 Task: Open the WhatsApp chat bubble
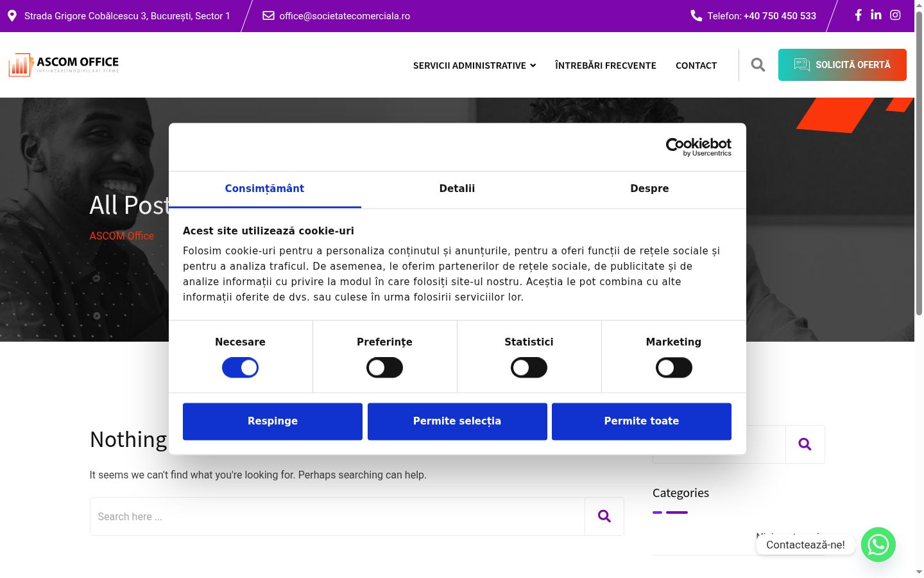(x=878, y=545)
